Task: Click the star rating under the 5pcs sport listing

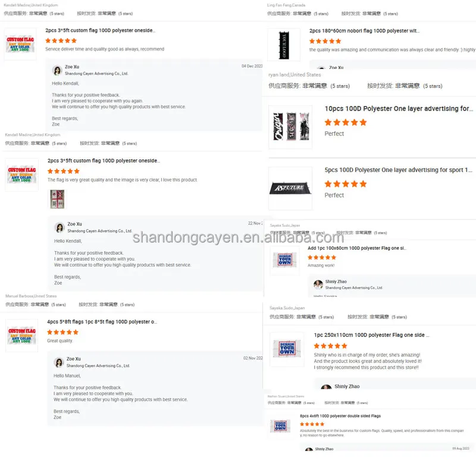Action: point(346,184)
